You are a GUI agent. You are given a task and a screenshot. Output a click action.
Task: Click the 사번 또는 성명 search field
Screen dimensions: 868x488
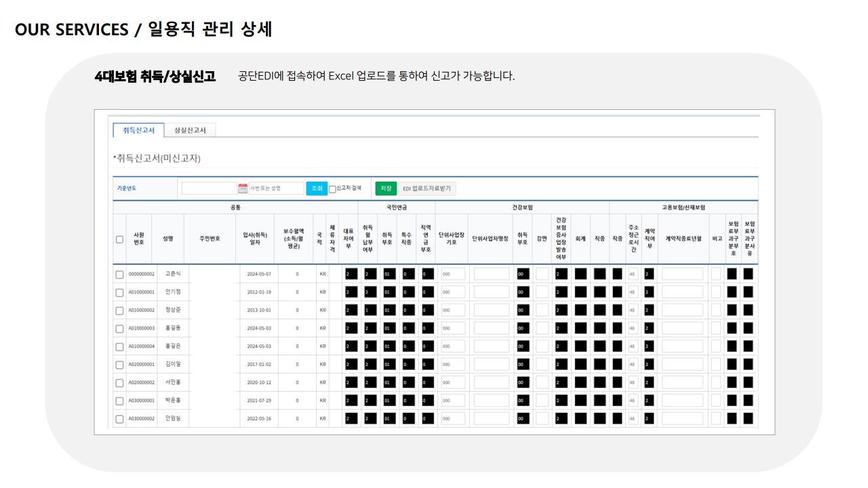click(276, 188)
